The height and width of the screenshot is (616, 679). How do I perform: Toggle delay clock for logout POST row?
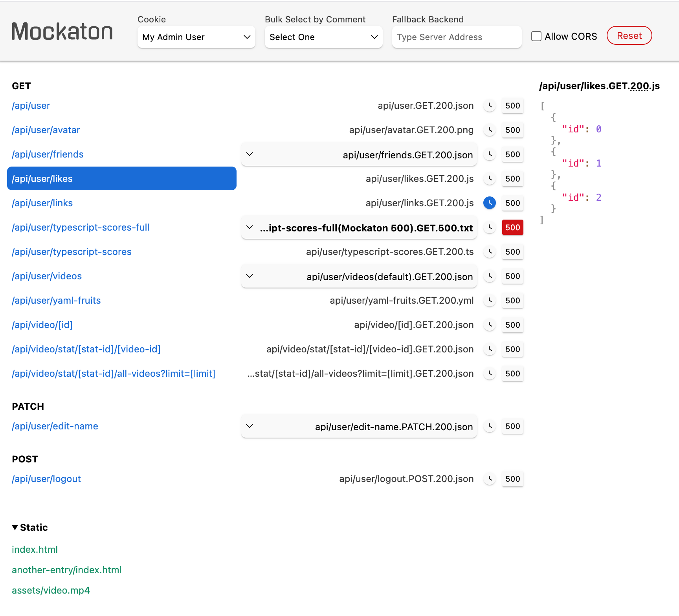pos(490,479)
